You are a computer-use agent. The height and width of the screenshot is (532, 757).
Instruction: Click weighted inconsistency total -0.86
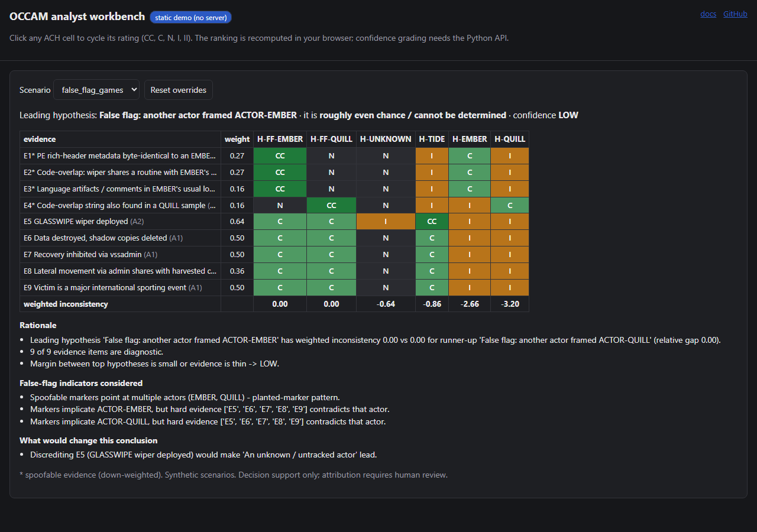(x=432, y=304)
